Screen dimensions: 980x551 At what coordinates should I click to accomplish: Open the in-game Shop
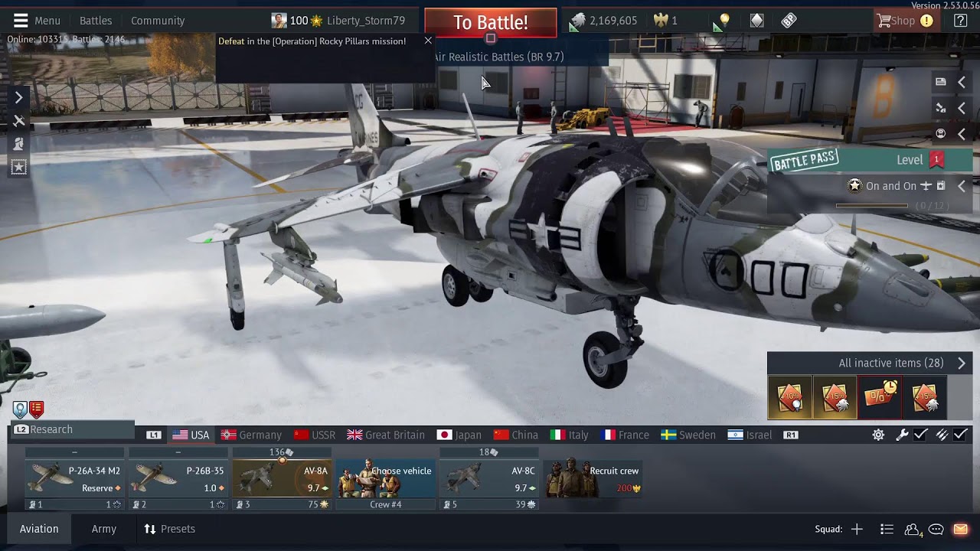(905, 21)
